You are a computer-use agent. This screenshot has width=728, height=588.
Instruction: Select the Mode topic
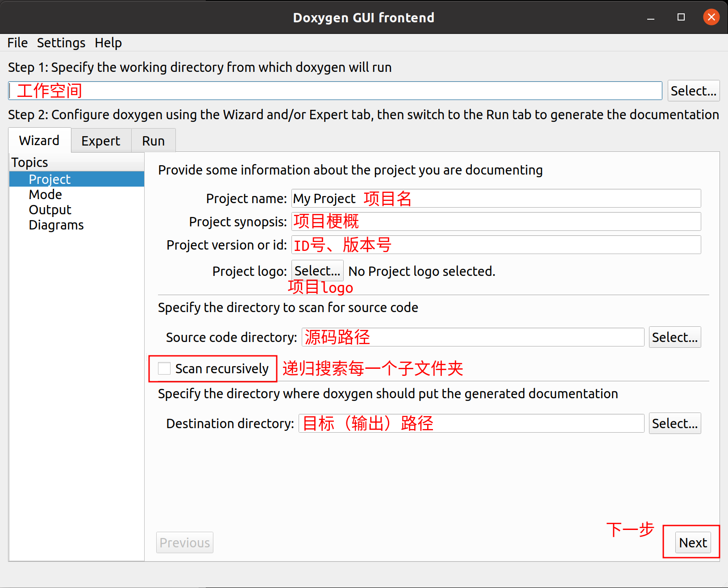[45, 194]
